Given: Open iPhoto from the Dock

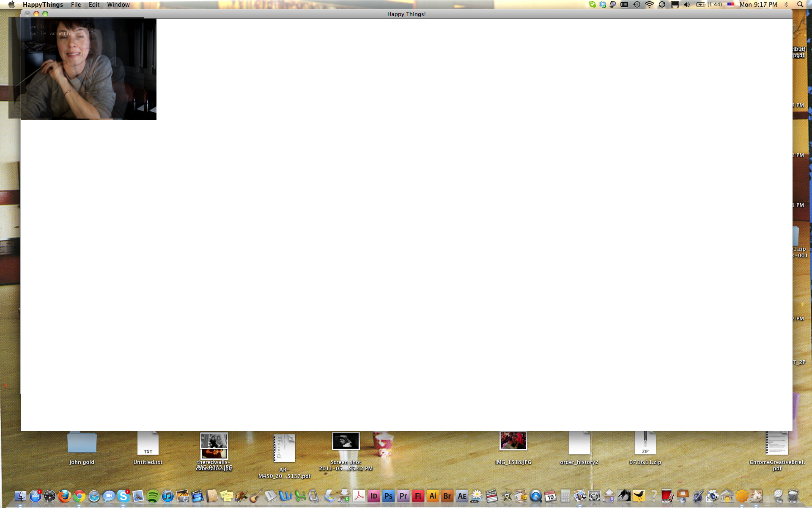Looking at the screenshot, I should (182, 496).
